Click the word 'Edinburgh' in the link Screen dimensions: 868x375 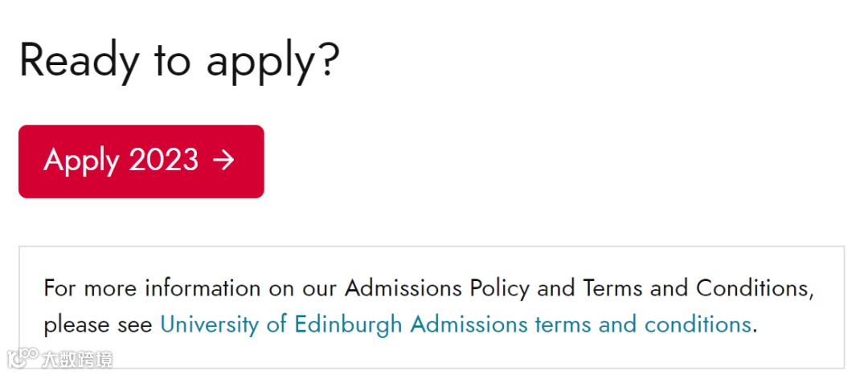(x=347, y=324)
